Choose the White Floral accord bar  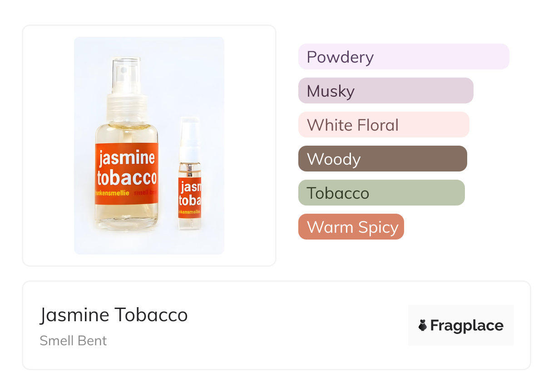pyautogui.click(x=383, y=125)
